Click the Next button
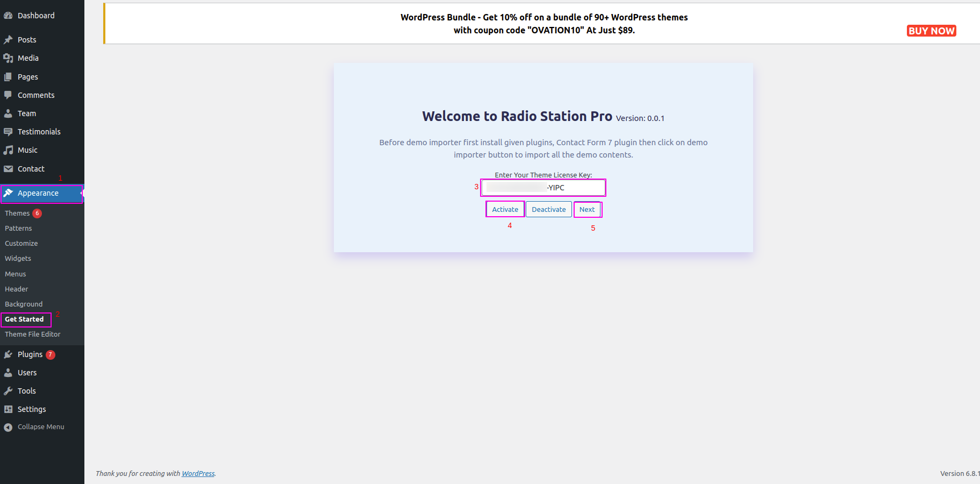The image size is (980, 484). point(587,209)
